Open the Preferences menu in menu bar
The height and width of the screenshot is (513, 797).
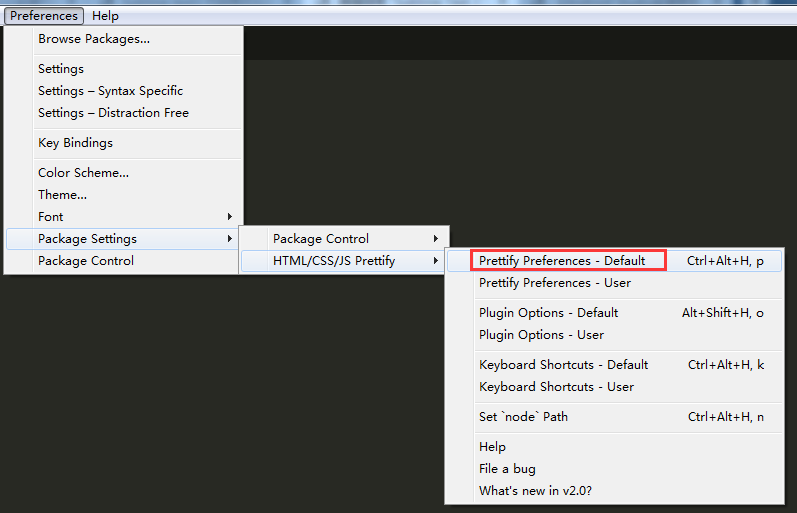point(44,16)
